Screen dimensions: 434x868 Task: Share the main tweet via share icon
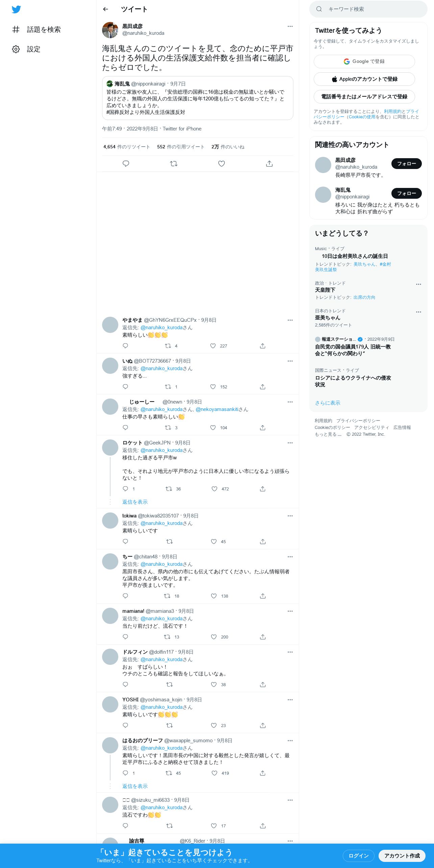click(269, 164)
